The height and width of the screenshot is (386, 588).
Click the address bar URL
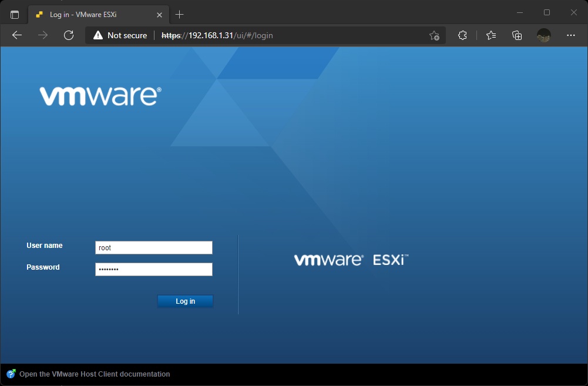tap(217, 35)
